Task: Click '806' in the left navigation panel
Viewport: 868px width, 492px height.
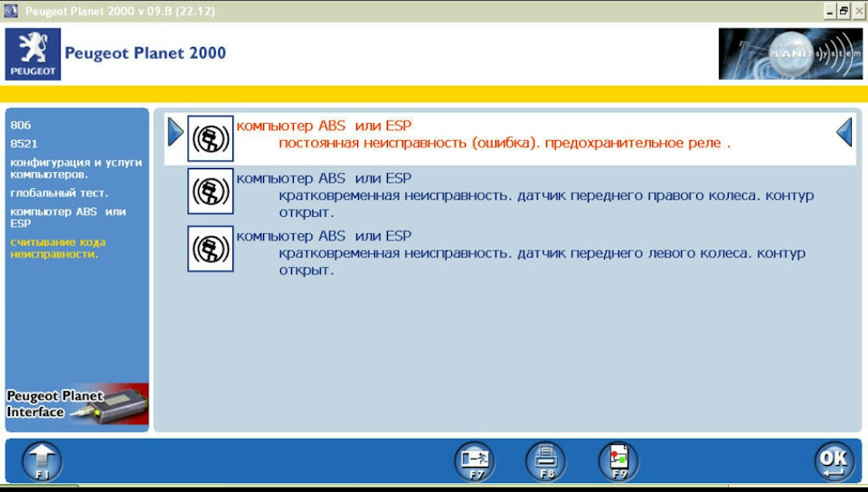Action: (21, 125)
